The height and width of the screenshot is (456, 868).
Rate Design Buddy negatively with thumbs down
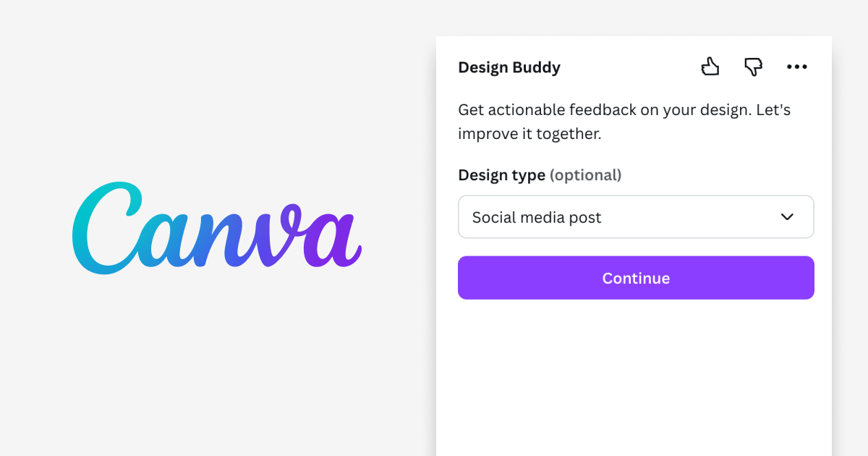754,67
